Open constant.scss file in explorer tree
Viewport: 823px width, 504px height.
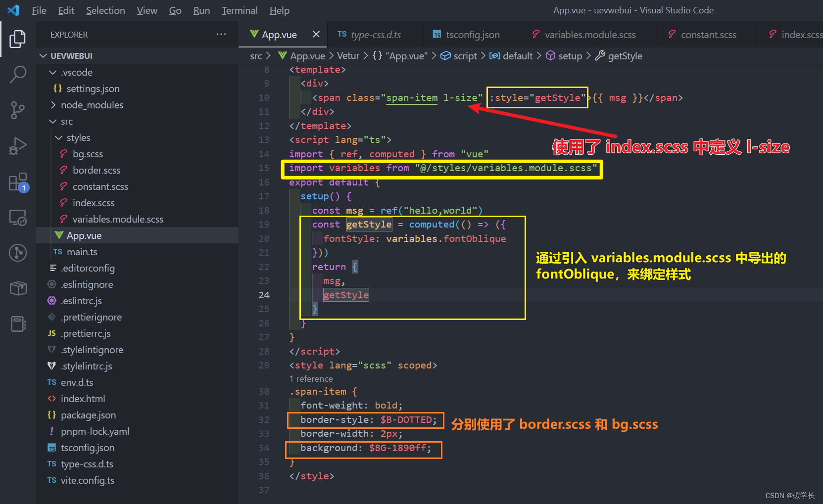[x=137, y=186]
